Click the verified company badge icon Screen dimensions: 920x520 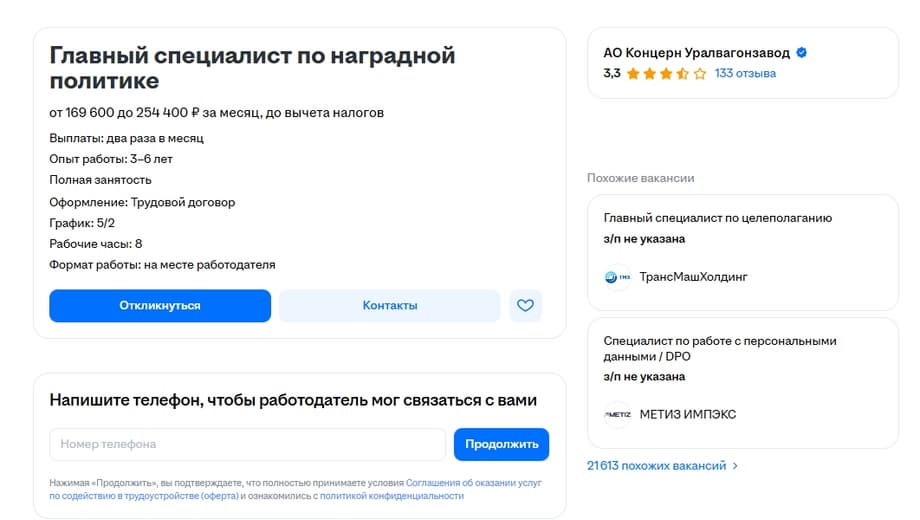pos(802,53)
